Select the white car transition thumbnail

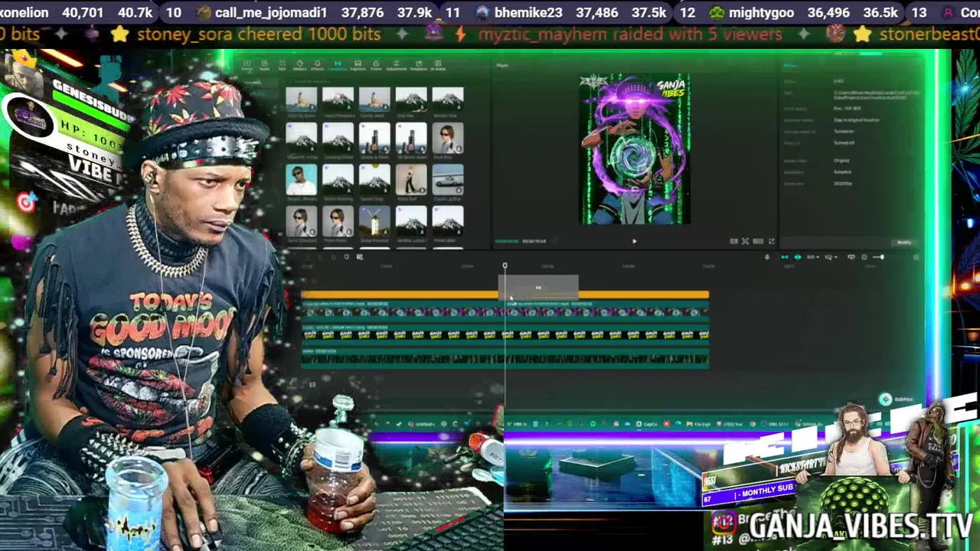(x=448, y=180)
